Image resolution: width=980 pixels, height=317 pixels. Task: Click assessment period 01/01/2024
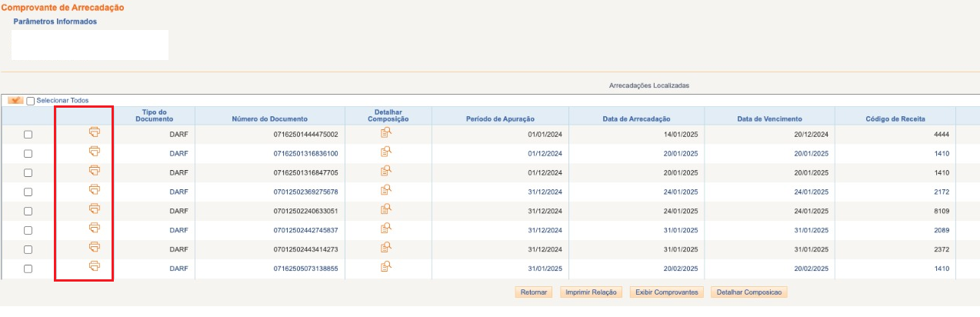[x=545, y=134]
